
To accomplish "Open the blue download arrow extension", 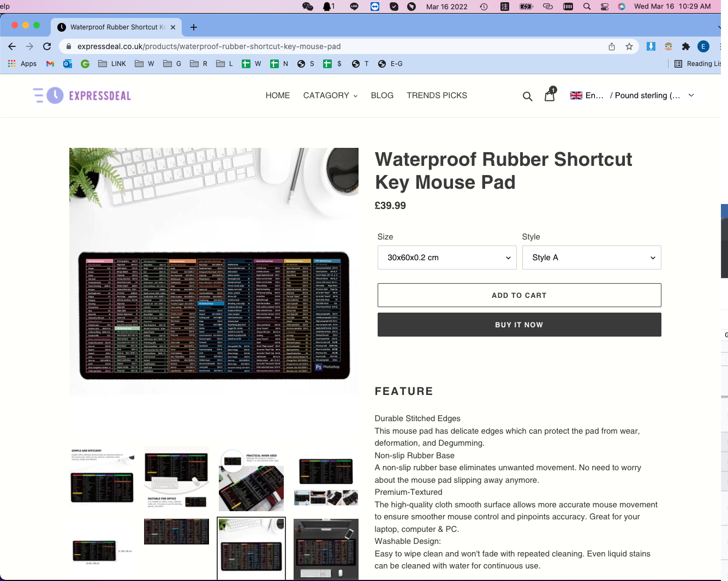I will (651, 46).
